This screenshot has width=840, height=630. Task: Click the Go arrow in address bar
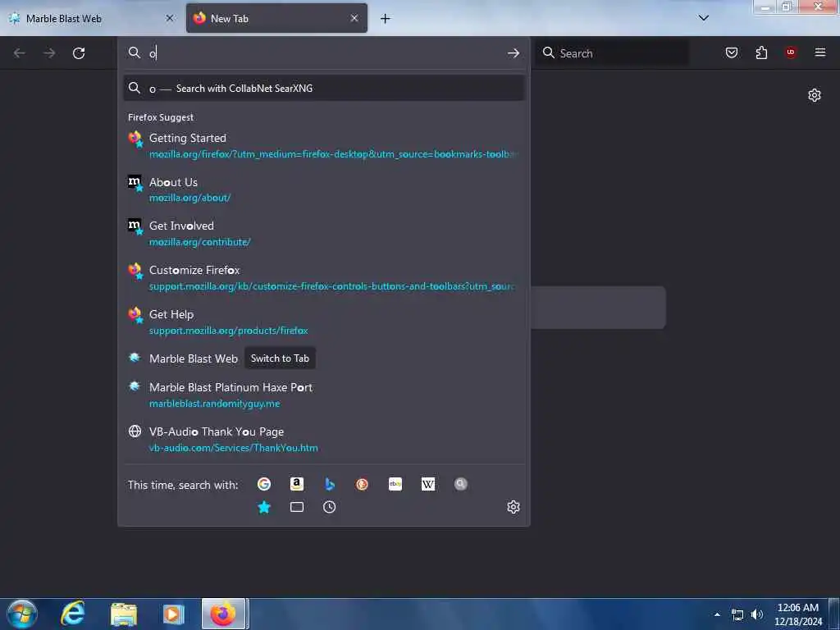pos(514,53)
